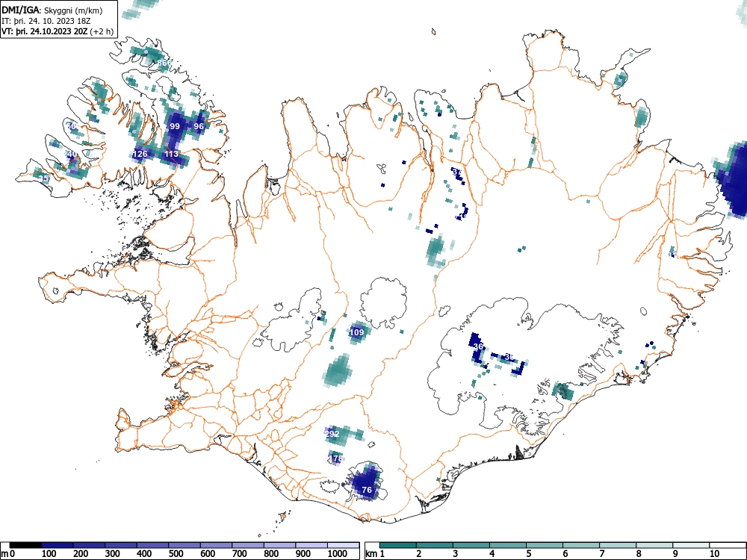
Task: Click the 178 visibility value on the map
Action: [x=335, y=458]
